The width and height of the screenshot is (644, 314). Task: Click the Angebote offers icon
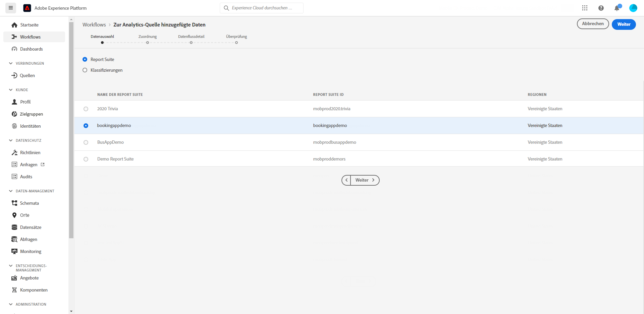pyautogui.click(x=14, y=278)
